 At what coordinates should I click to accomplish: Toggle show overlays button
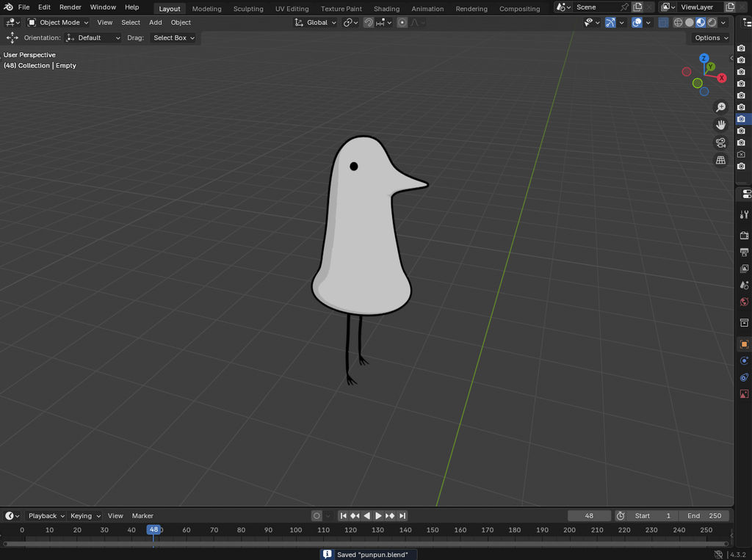pyautogui.click(x=637, y=23)
